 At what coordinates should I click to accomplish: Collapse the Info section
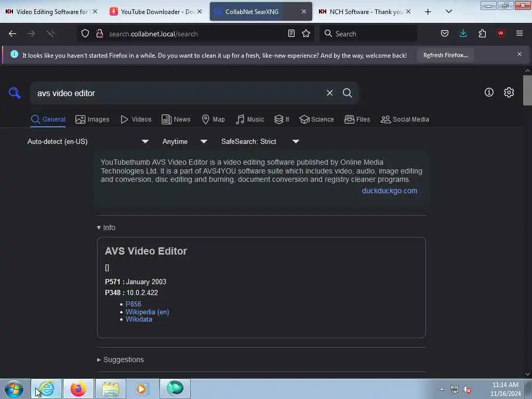pos(106,228)
